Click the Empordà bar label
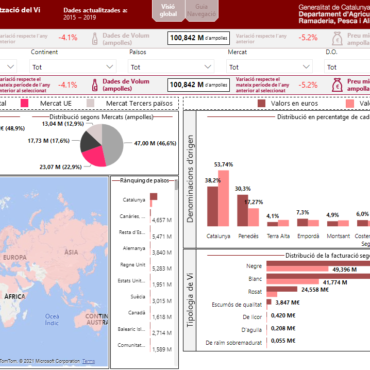The image size is (370, 370). (308, 236)
